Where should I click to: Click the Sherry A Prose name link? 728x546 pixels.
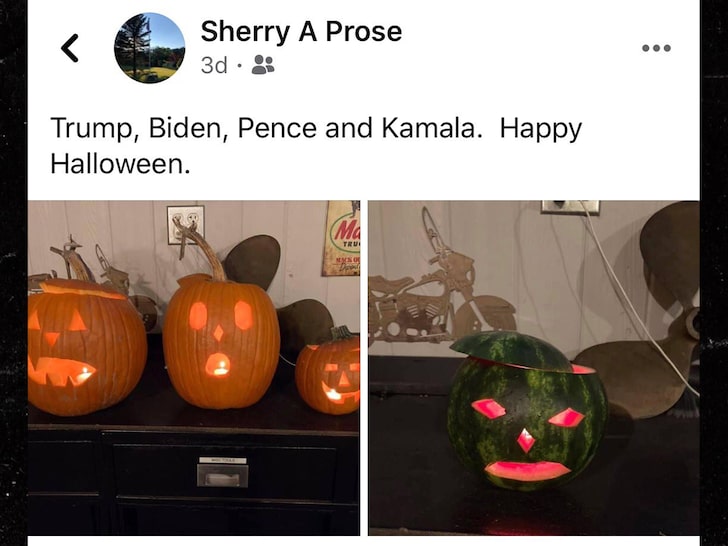(301, 32)
